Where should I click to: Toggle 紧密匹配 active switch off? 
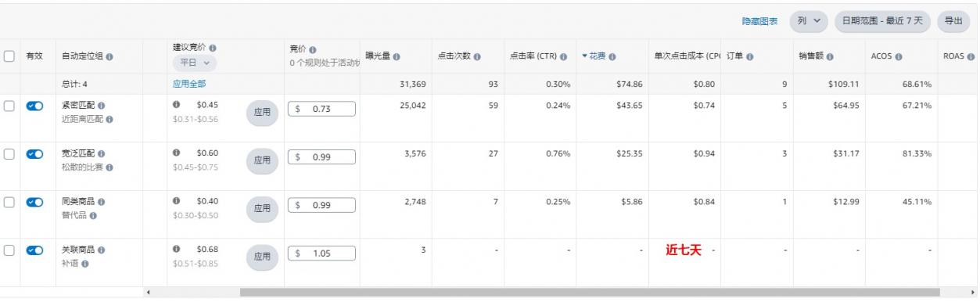tap(35, 106)
